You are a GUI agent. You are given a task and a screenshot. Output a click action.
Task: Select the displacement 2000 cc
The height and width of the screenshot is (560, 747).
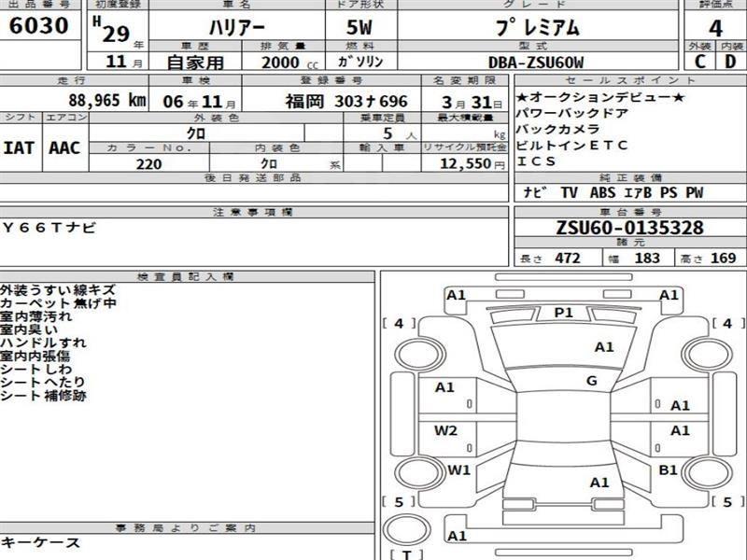coord(289,63)
